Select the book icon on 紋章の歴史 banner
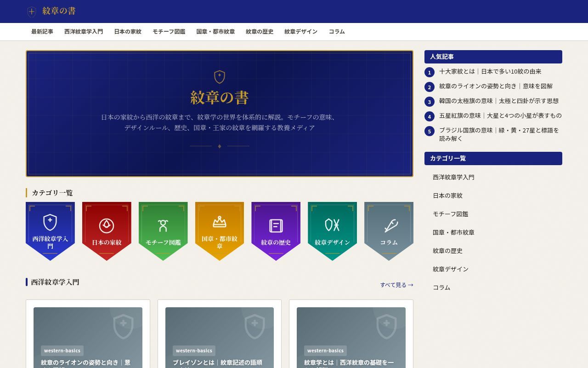The width and height of the screenshot is (588, 368). tap(276, 226)
